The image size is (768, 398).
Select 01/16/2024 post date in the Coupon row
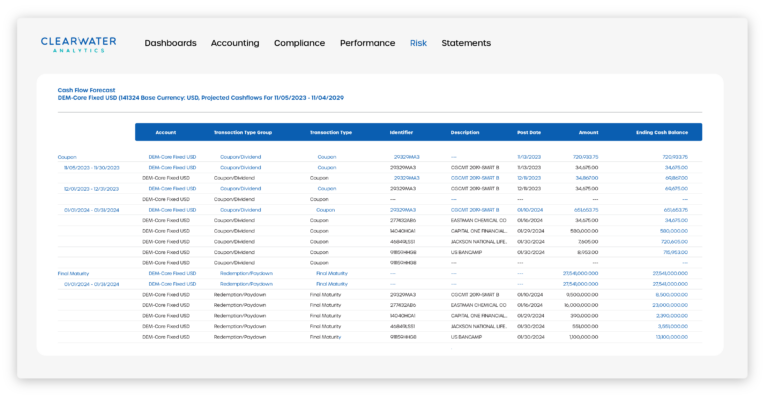(x=530, y=221)
